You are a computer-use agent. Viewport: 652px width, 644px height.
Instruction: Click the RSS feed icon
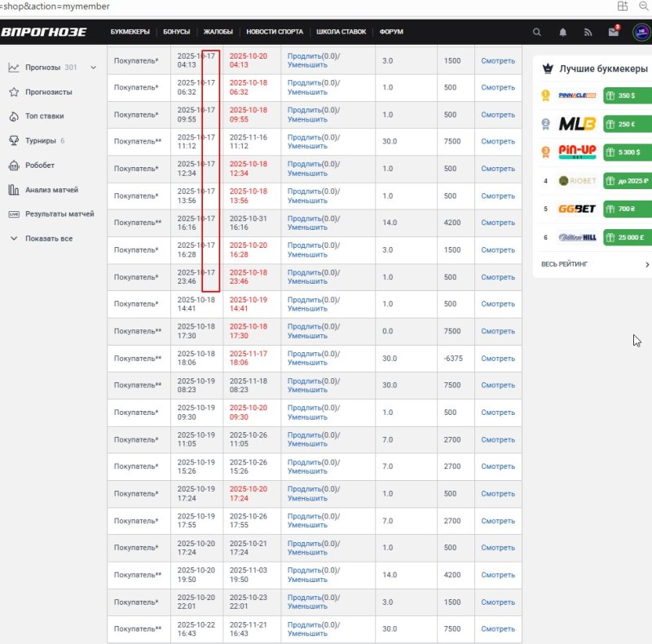coord(588,33)
